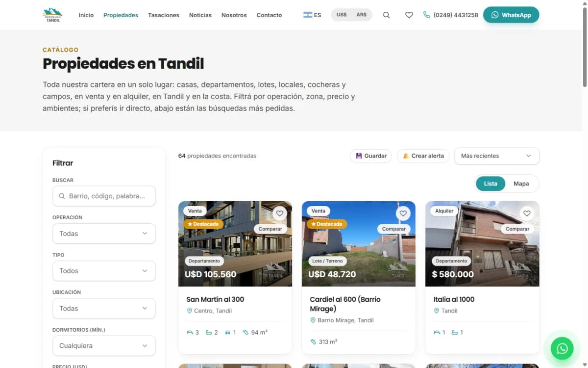Click the U$D 48.720 price
This screenshot has width=588, height=368.
(332, 274)
